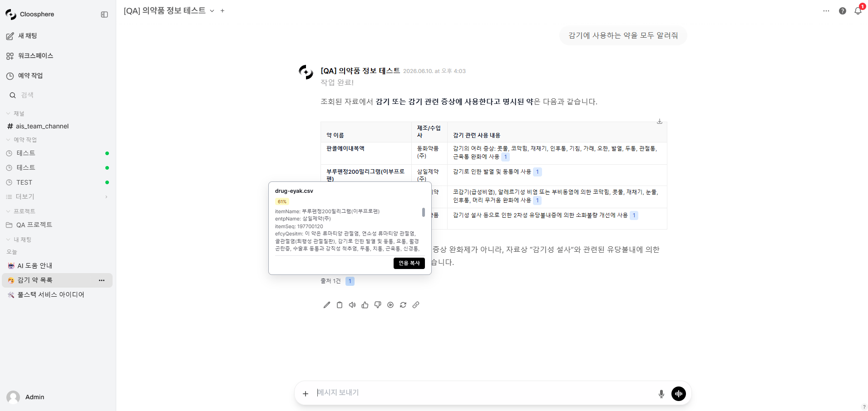Collapse the 내 채팅 section

point(19,240)
